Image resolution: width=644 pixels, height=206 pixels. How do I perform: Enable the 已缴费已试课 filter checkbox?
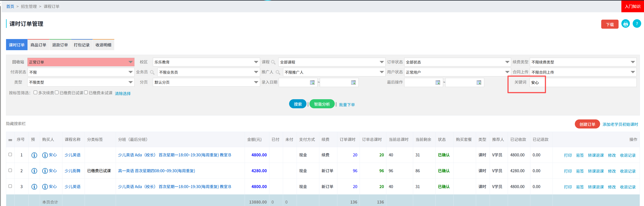tap(57, 92)
